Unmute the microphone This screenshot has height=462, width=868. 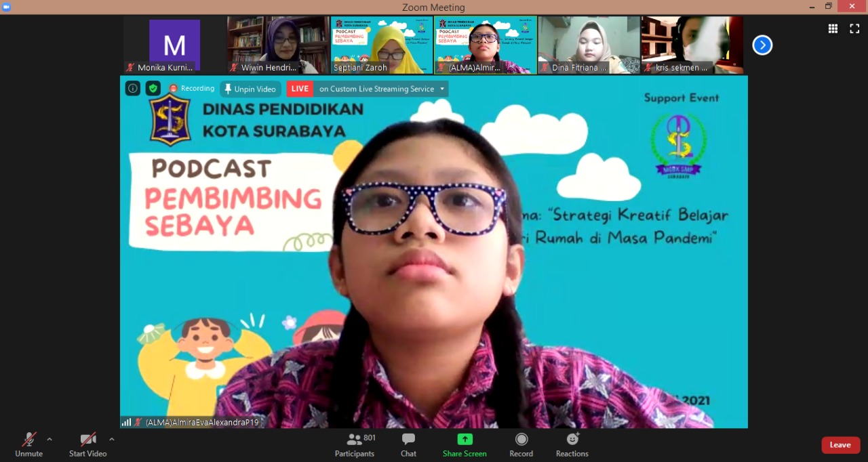pos(28,444)
